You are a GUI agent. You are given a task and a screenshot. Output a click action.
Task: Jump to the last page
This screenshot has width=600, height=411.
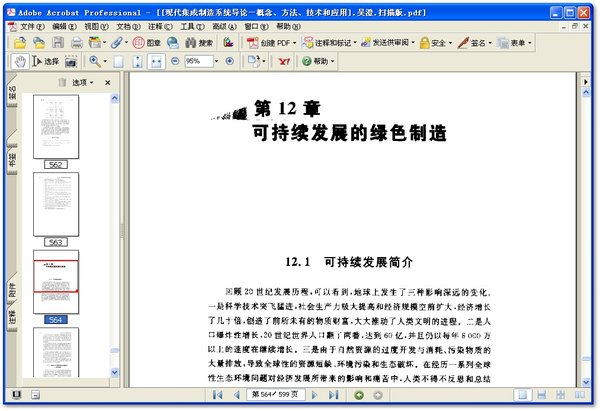pyautogui.click(x=334, y=395)
